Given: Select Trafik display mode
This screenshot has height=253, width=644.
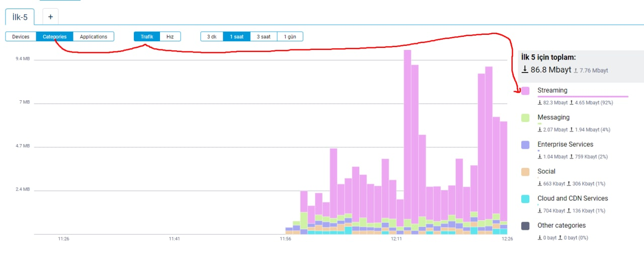Looking at the screenshot, I should pyautogui.click(x=147, y=37).
